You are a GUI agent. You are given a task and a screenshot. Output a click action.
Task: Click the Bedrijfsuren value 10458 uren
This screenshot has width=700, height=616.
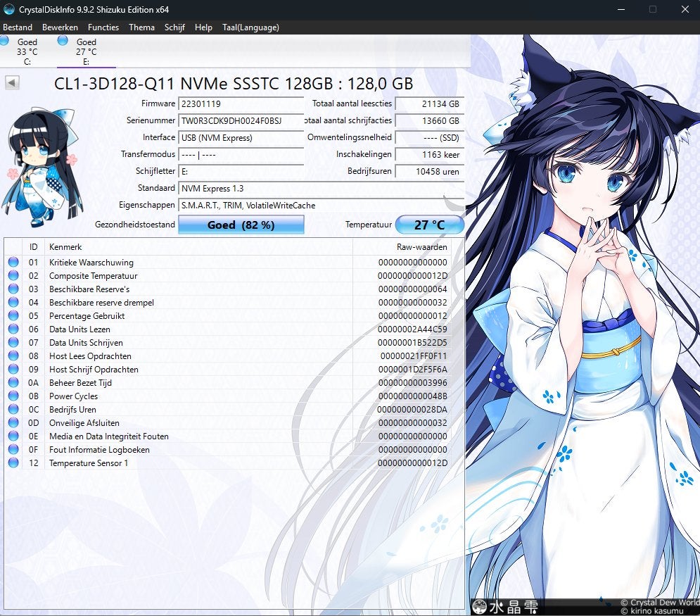(x=429, y=172)
